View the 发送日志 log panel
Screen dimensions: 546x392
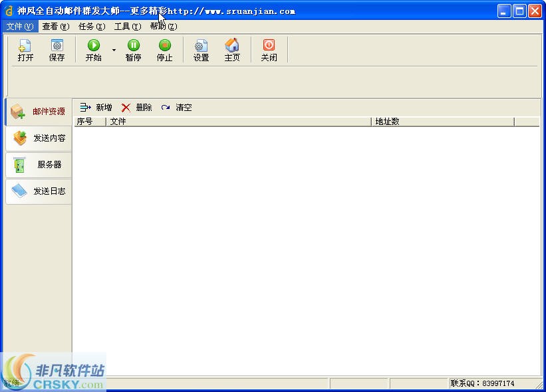pyautogui.click(x=42, y=191)
